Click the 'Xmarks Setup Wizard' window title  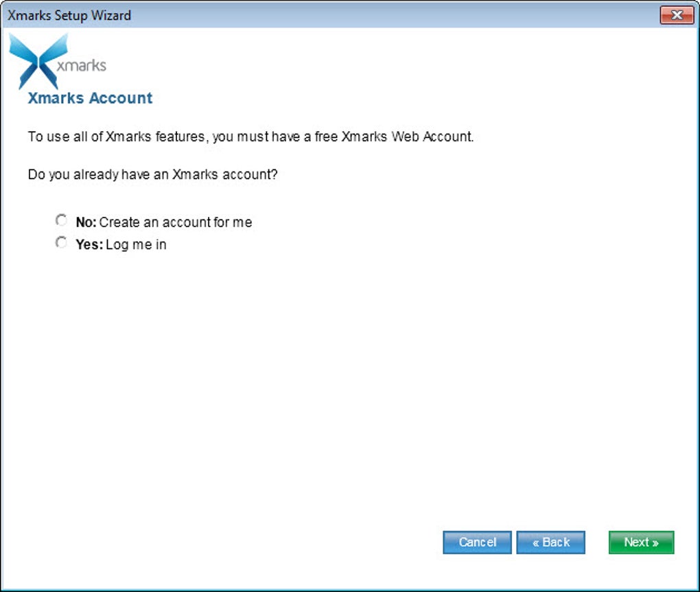pos(69,16)
